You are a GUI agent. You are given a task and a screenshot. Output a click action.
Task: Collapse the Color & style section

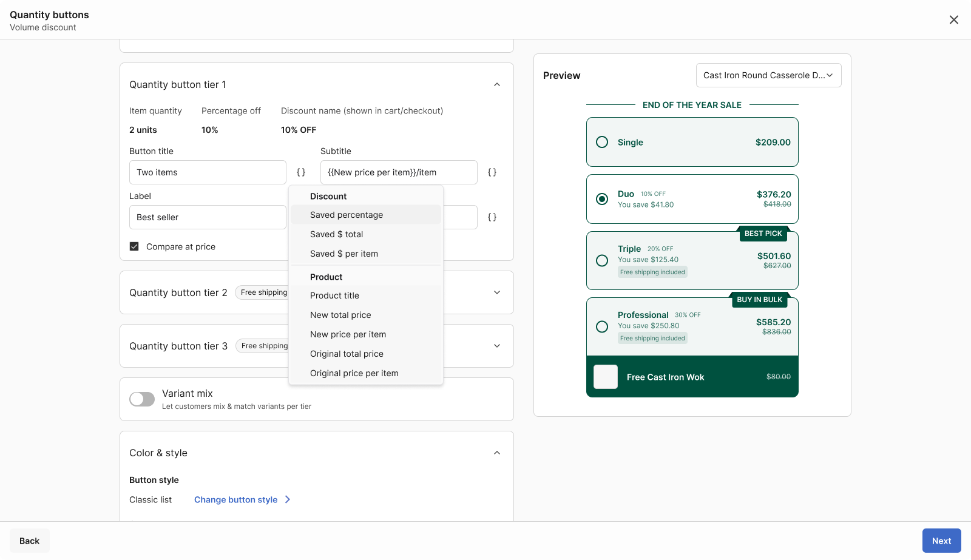pos(497,453)
